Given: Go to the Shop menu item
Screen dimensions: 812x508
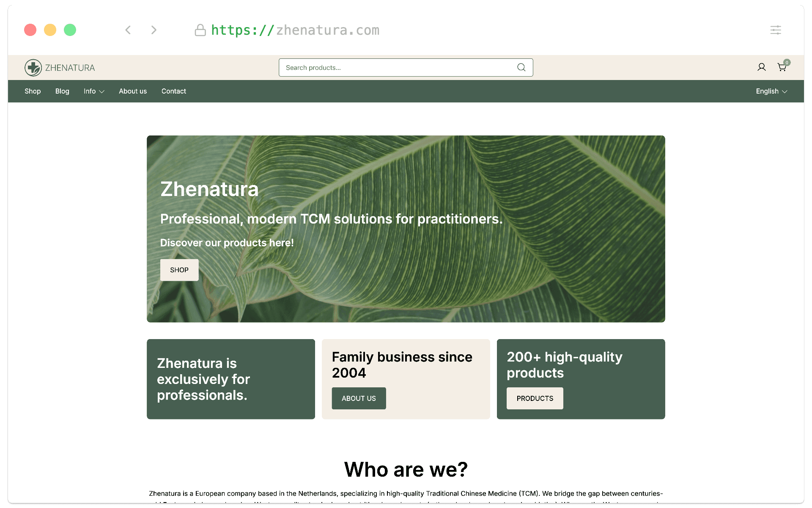Looking at the screenshot, I should point(33,91).
